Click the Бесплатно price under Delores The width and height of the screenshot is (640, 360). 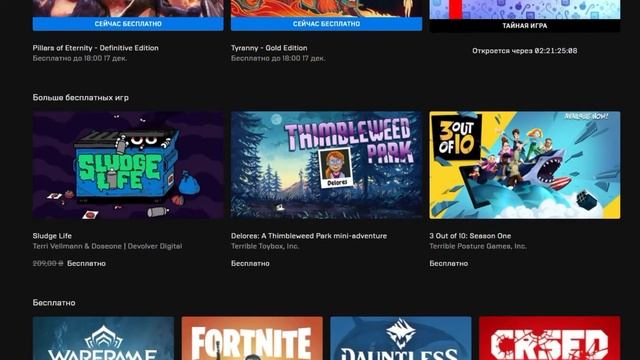[x=250, y=264]
